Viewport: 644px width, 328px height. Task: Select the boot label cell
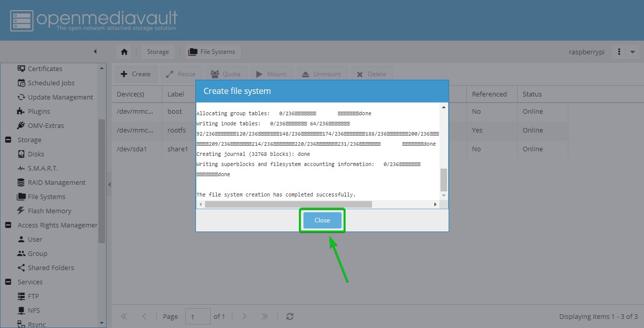(179, 111)
